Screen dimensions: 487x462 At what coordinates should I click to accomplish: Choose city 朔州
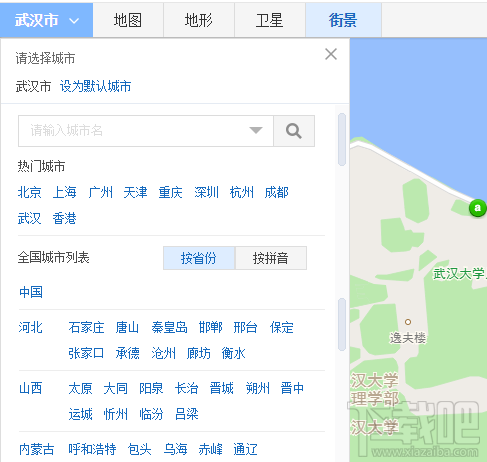click(258, 388)
